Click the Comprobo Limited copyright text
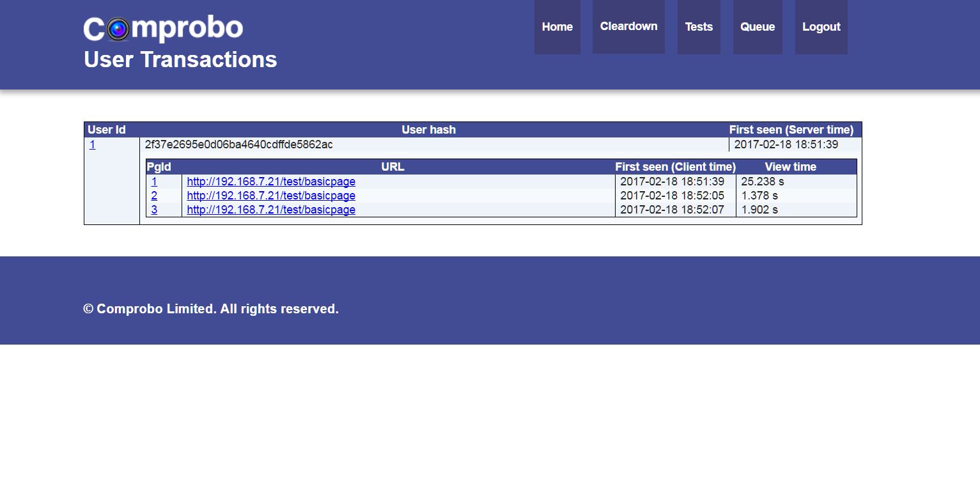980x491 pixels. 211,309
